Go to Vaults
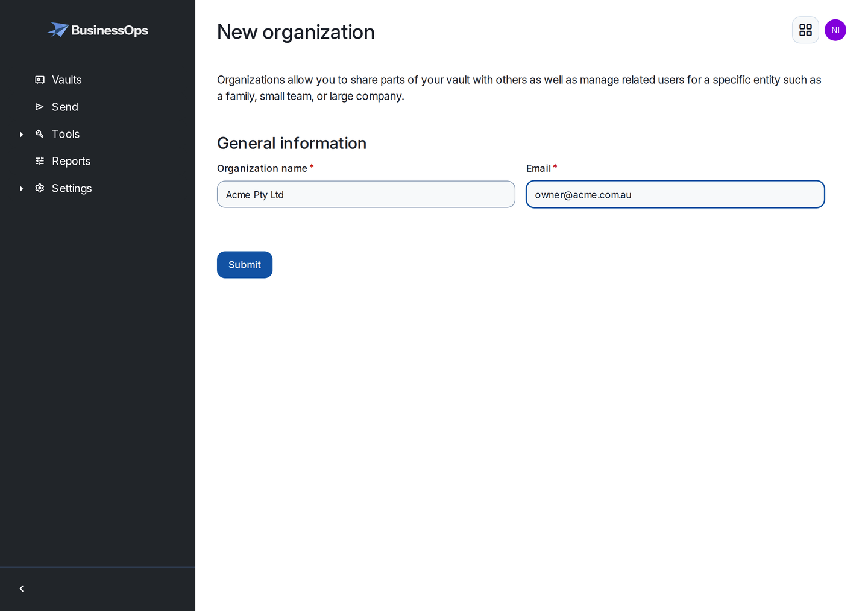868x611 pixels. point(67,80)
